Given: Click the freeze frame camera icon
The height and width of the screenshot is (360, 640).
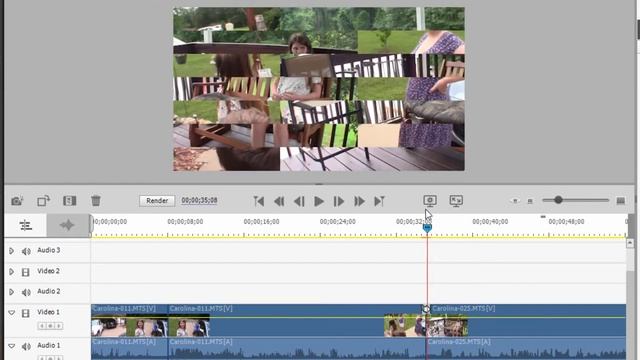Looking at the screenshot, I should (17, 201).
